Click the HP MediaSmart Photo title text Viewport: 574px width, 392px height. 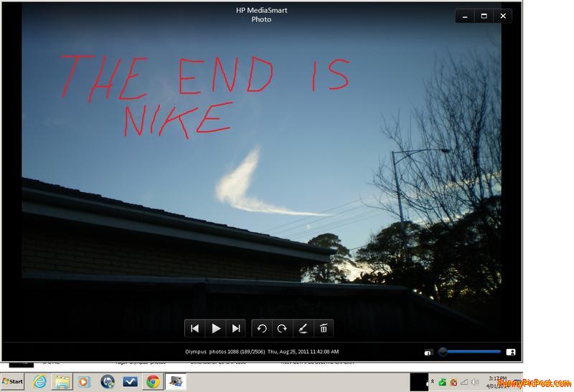click(261, 14)
